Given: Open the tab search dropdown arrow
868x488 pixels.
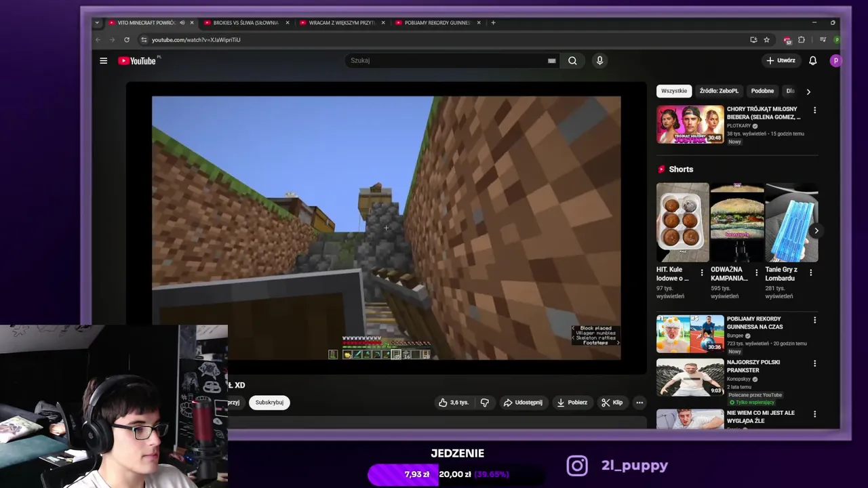Looking at the screenshot, I should [97, 22].
